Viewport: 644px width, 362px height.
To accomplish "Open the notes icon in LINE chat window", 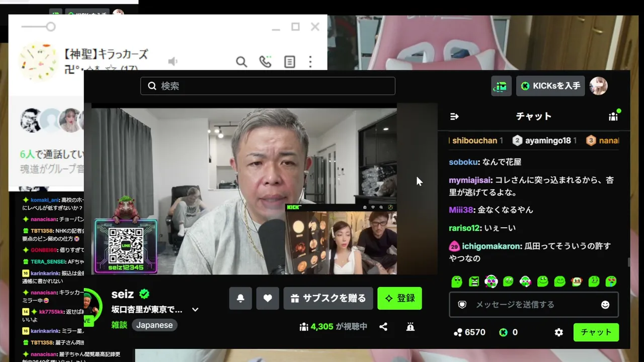I will coord(289,62).
